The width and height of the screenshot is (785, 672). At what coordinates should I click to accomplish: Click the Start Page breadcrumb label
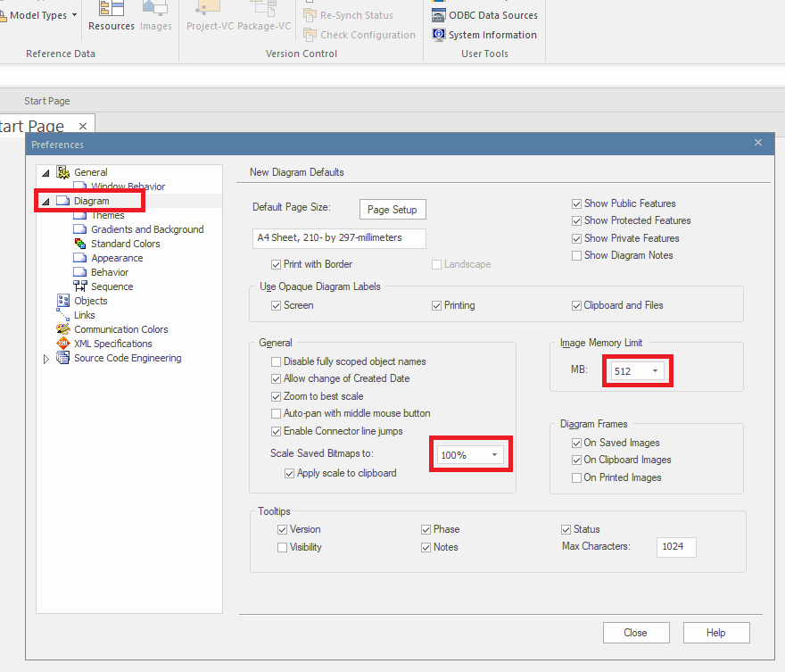click(47, 101)
